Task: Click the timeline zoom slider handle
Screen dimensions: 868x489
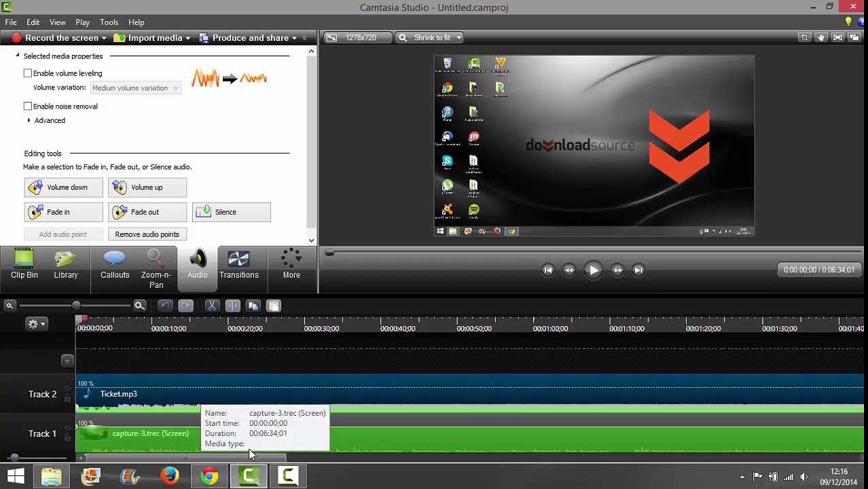Action: (76, 306)
